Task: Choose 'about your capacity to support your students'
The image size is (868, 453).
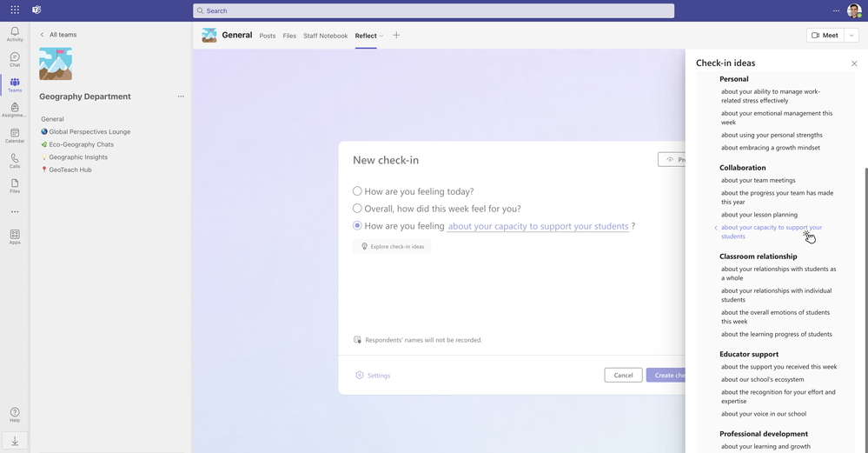Action: coord(772,231)
